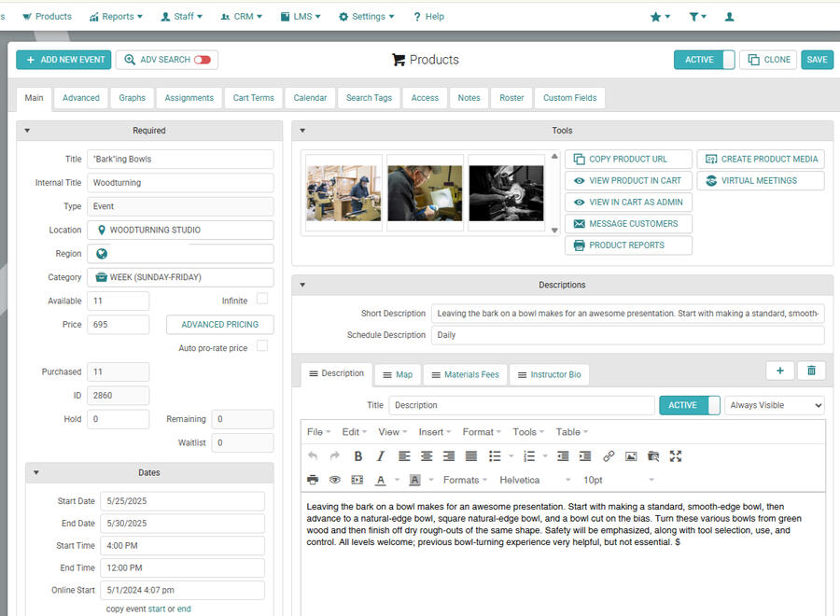The height and width of the screenshot is (616, 840).
Task: Add a new description tab with the plus button
Action: click(779, 371)
